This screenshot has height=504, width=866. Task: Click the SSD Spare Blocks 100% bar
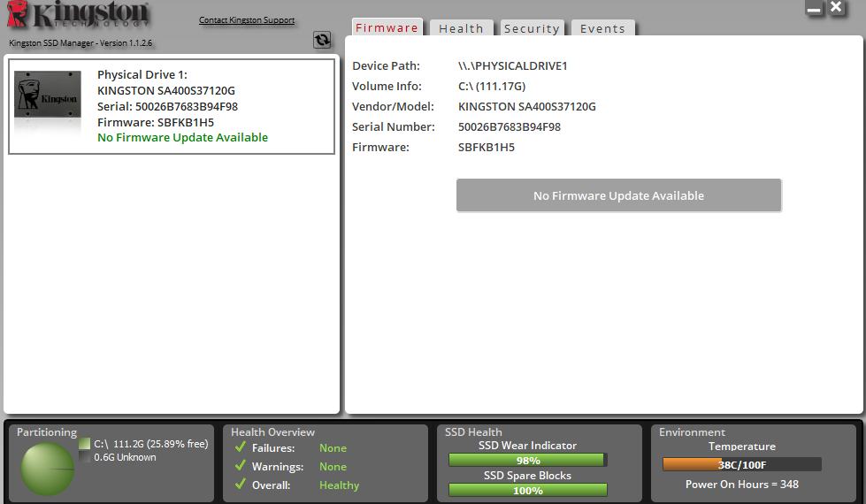(x=528, y=490)
